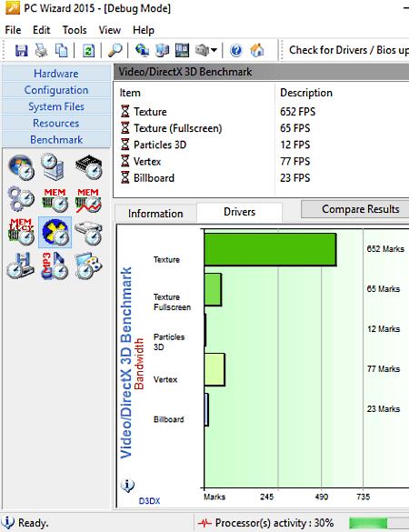Expand the Configuration category panel
409x532 pixels.
56,90
